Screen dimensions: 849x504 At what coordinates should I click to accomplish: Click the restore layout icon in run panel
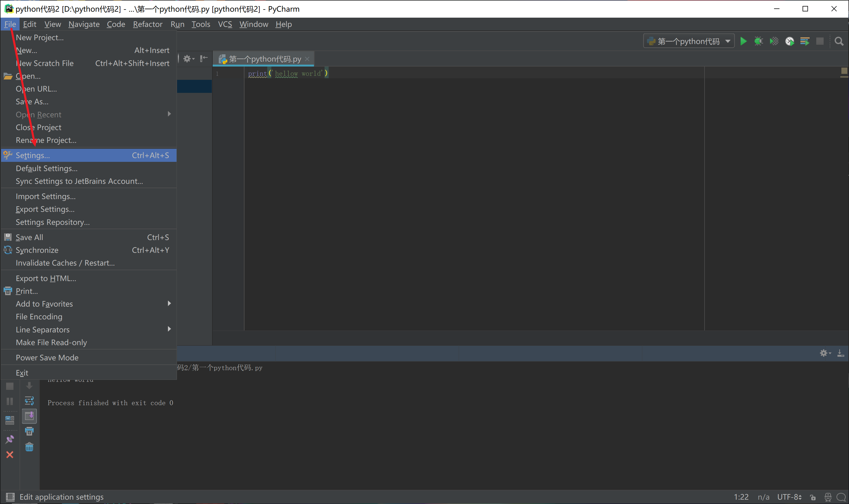(10, 420)
